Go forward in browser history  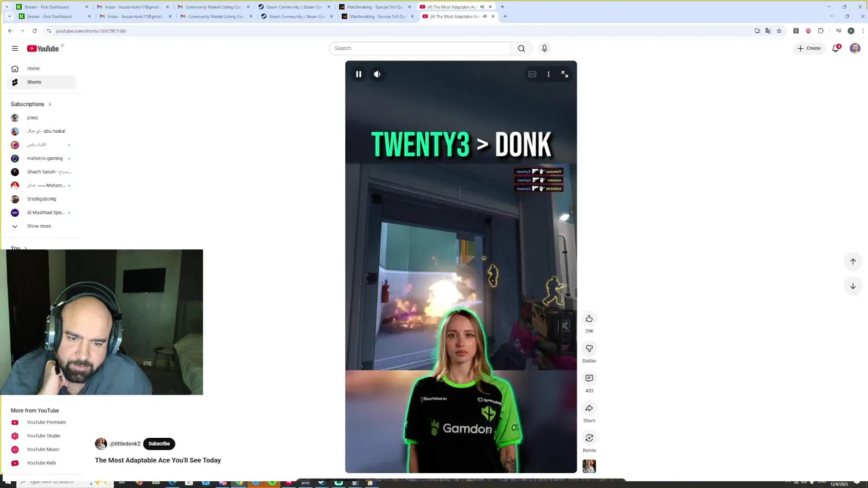coord(22,30)
